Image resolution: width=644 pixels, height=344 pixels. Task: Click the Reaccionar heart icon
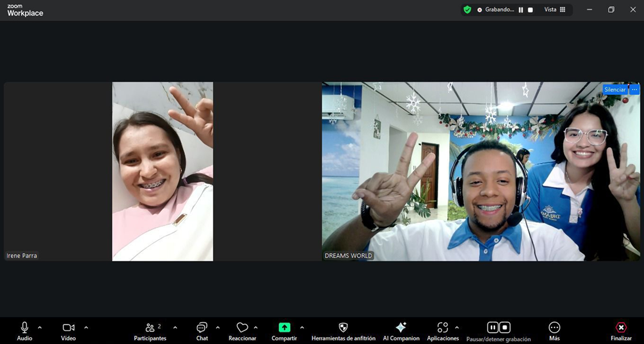point(242,328)
